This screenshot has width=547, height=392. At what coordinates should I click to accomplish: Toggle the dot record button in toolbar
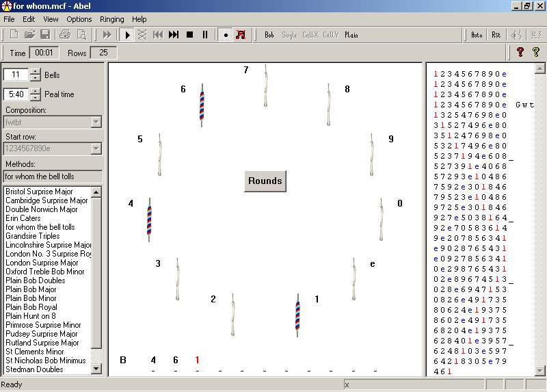point(225,35)
